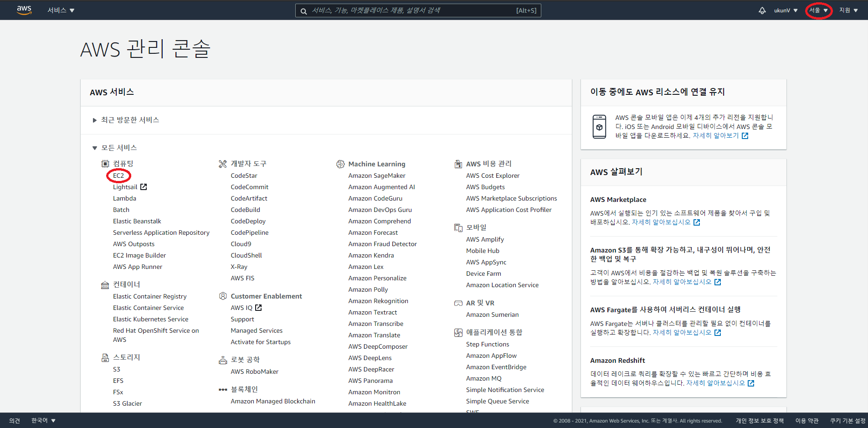The width and height of the screenshot is (868, 428).
Task: Click 자세히 알아보십시오 link under AWS Marketplace
Action: pyautogui.click(x=661, y=222)
